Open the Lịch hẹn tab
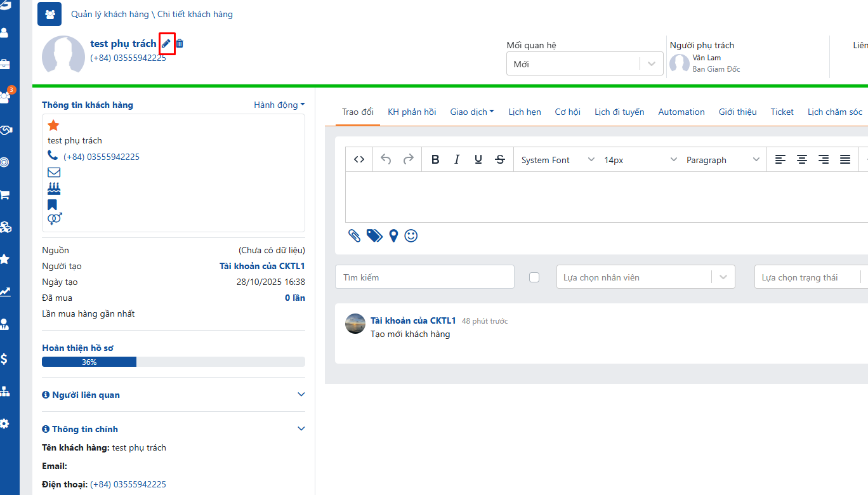Screen dimensions: 868x495 [x=524, y=112]
